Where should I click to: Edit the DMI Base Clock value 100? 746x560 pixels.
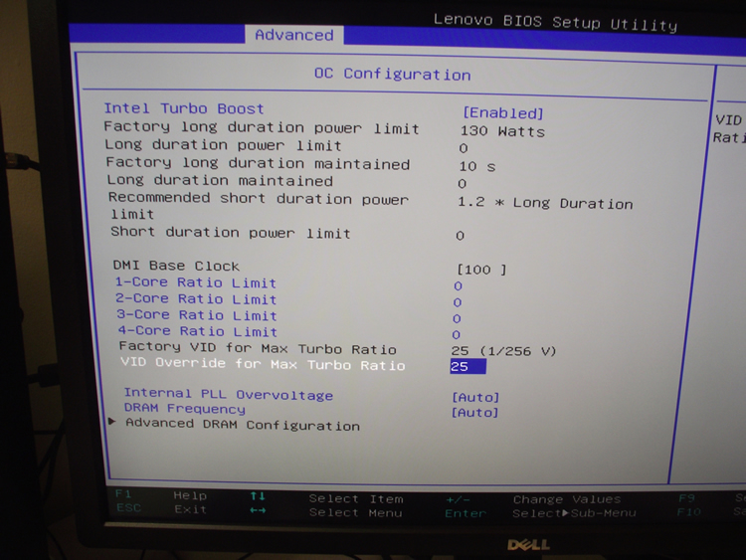(481, 270)
